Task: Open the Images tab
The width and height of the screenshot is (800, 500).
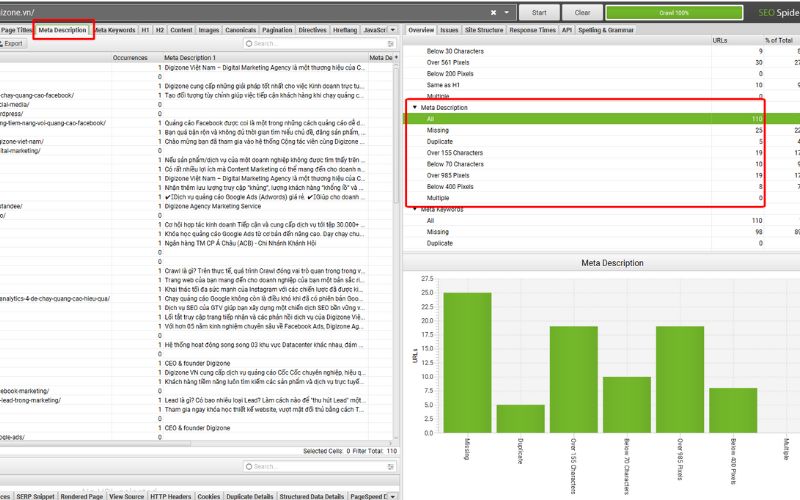Action: pos(209,30)
